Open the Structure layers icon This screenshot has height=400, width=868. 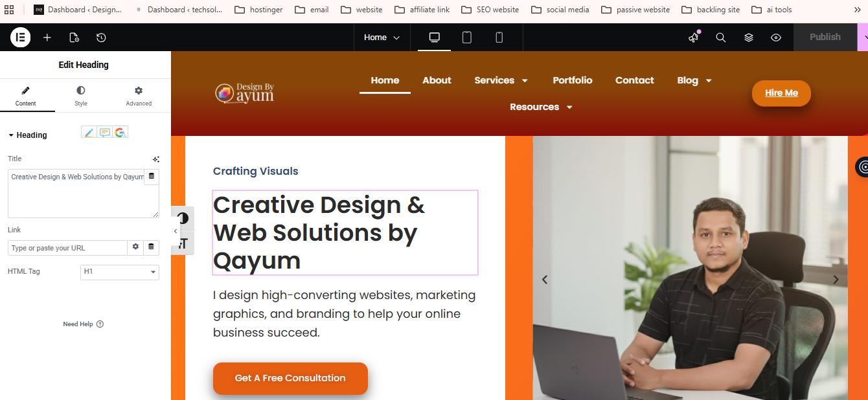coord(749,38)
